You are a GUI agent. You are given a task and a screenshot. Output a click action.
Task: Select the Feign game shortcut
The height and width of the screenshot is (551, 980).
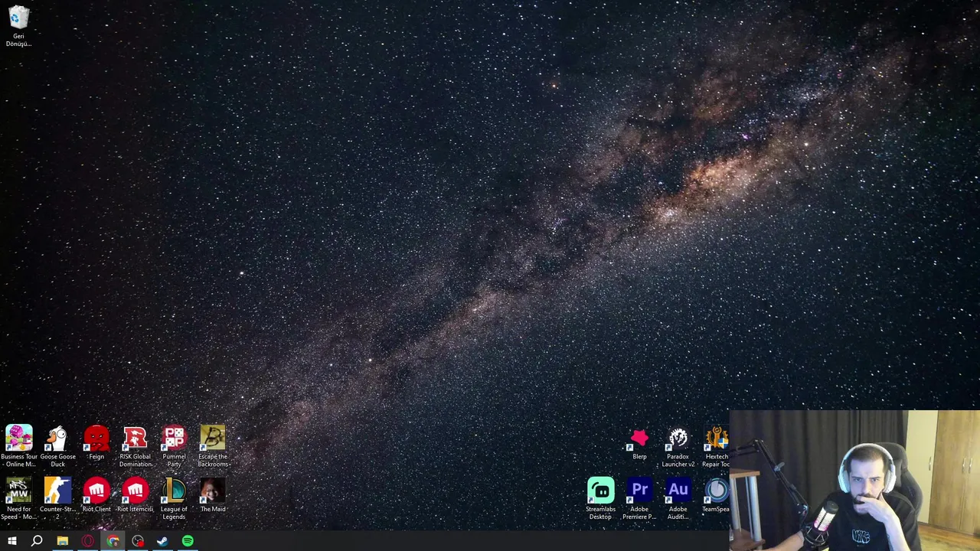click(96, 443)
